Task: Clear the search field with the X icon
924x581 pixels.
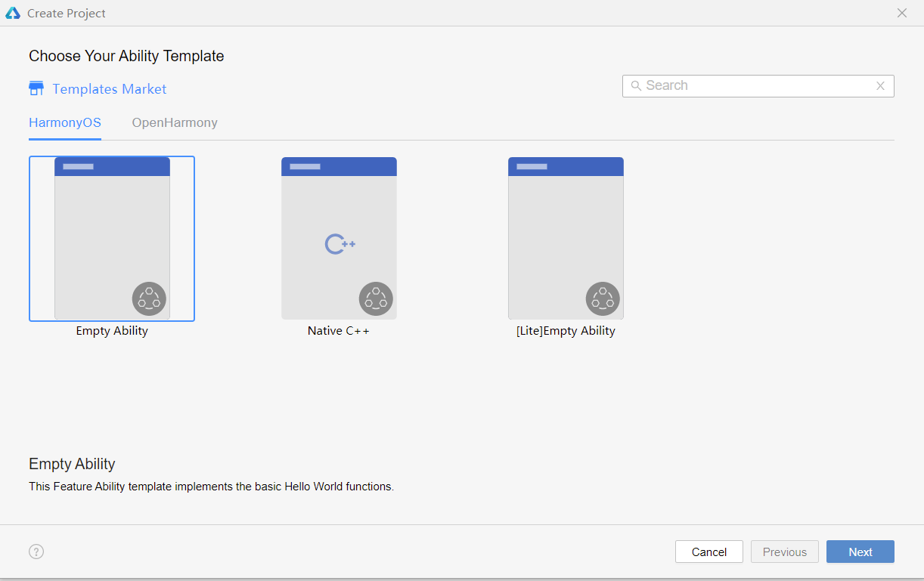Action: (880, 86)
